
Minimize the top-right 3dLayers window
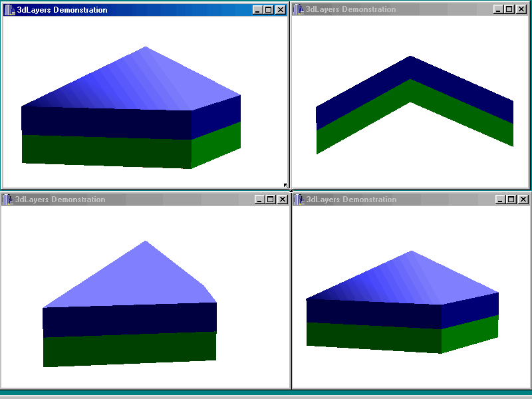coord(499,10)
